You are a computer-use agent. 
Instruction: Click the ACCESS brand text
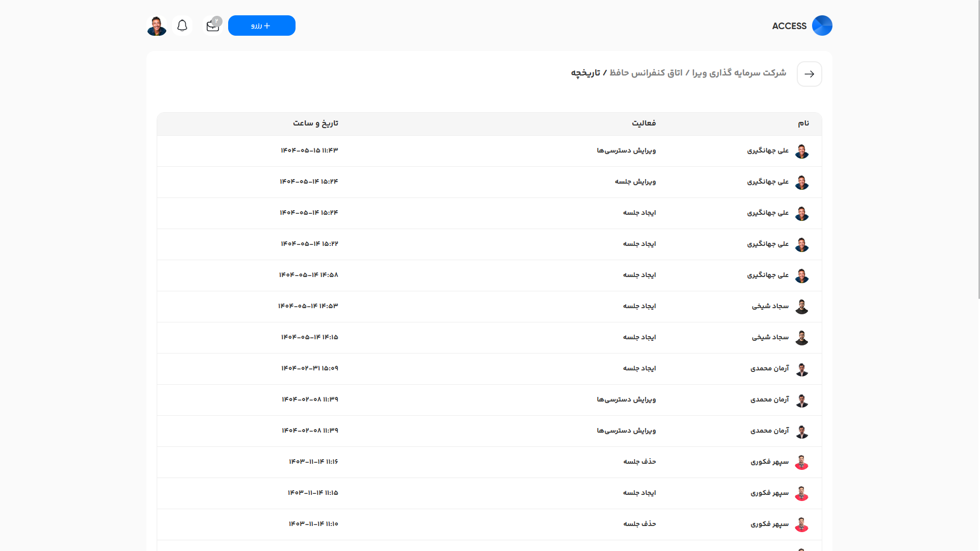click(x=789, y=26)
